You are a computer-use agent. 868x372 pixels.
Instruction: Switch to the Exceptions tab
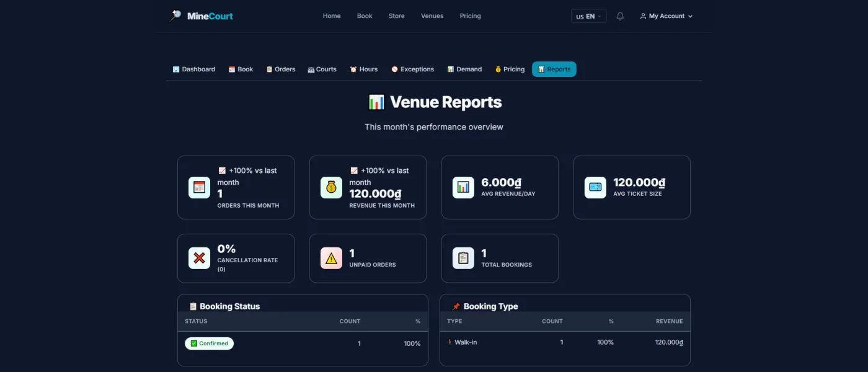(413, 69)
